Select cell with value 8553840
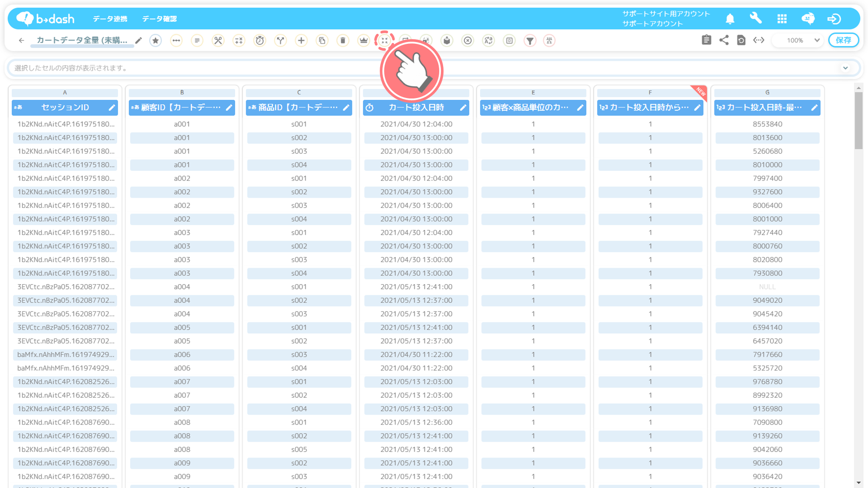 tap(767, 124)
